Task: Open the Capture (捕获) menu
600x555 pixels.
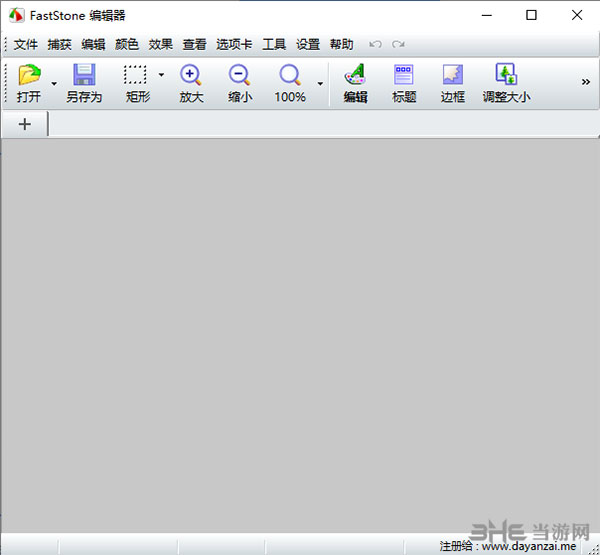Action: click(x=59, y=44)
